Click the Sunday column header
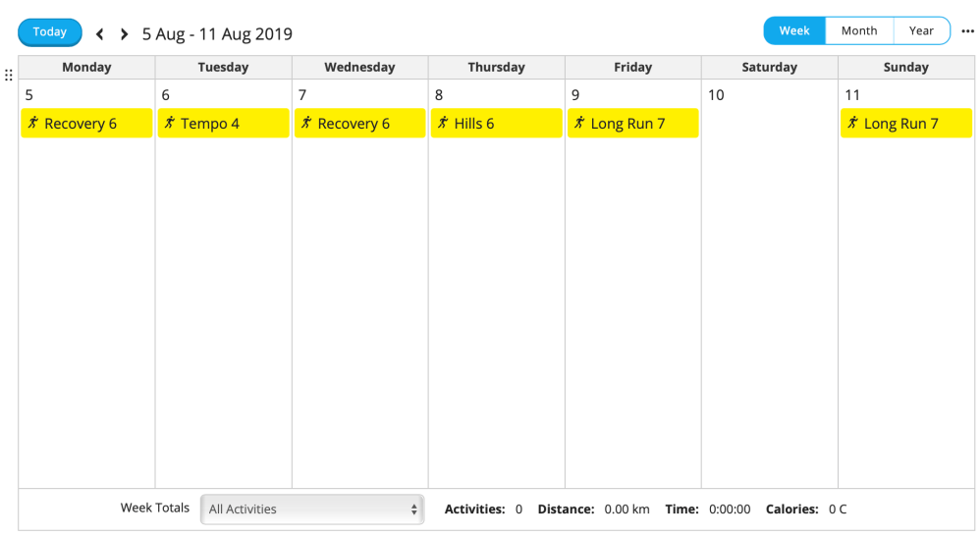This screenshot has height=536, width=980. pos(905,68)
